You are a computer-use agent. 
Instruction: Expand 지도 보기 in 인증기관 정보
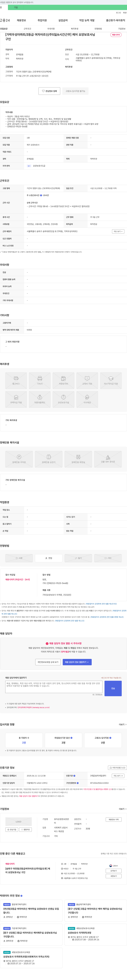click(118, 776)
